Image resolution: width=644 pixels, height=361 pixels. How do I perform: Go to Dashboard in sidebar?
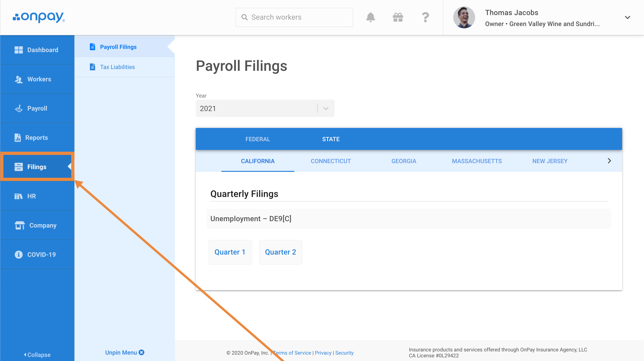(x=37, y=50)
